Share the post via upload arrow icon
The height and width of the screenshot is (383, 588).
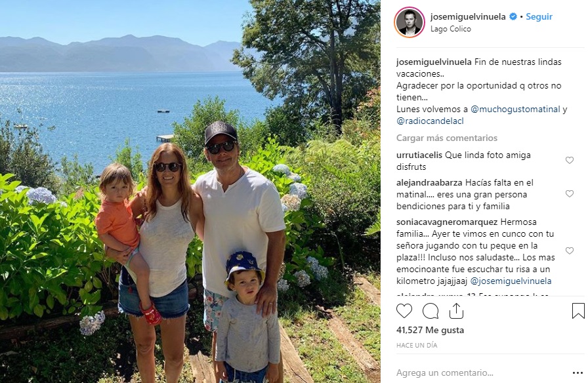pos(456,311)
